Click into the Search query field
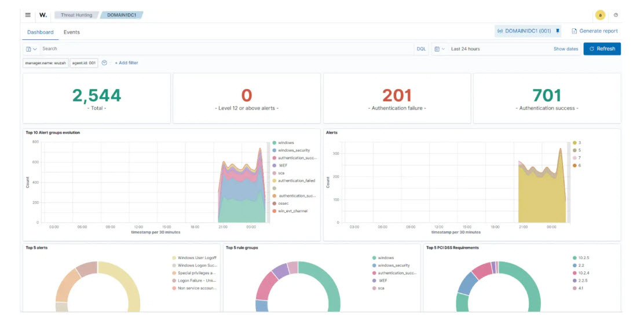 (226, 49)
